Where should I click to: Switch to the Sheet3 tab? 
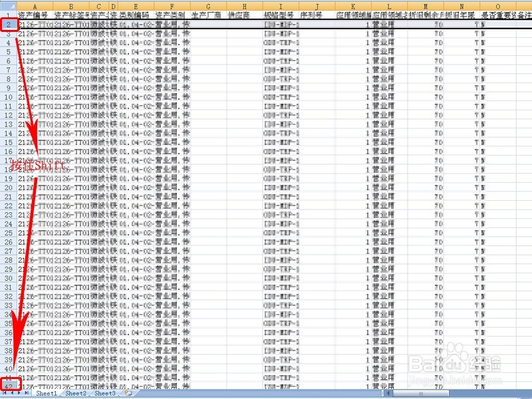[x=104, y=393]
